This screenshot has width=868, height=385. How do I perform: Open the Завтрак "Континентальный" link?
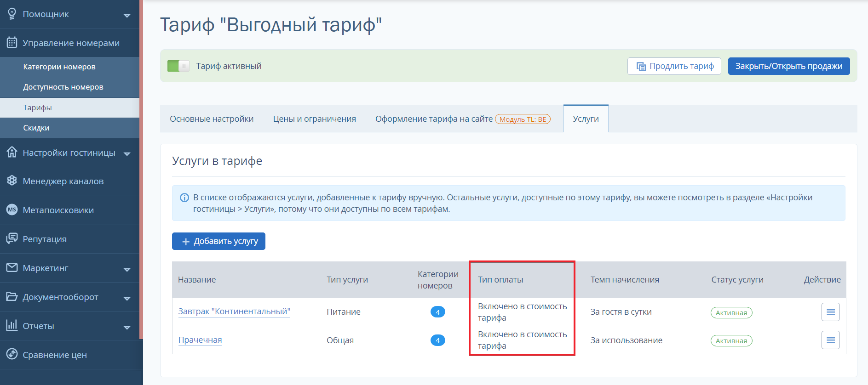[234, 311]
